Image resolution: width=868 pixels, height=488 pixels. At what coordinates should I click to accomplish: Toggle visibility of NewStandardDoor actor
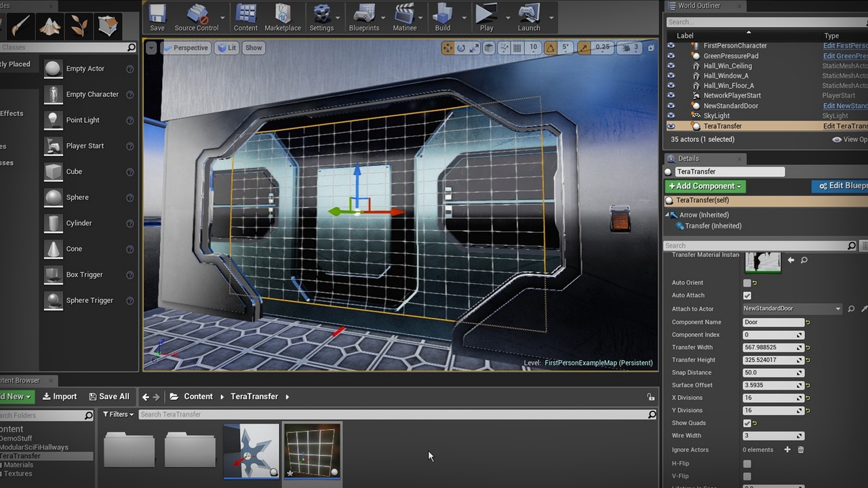point(671,106)
